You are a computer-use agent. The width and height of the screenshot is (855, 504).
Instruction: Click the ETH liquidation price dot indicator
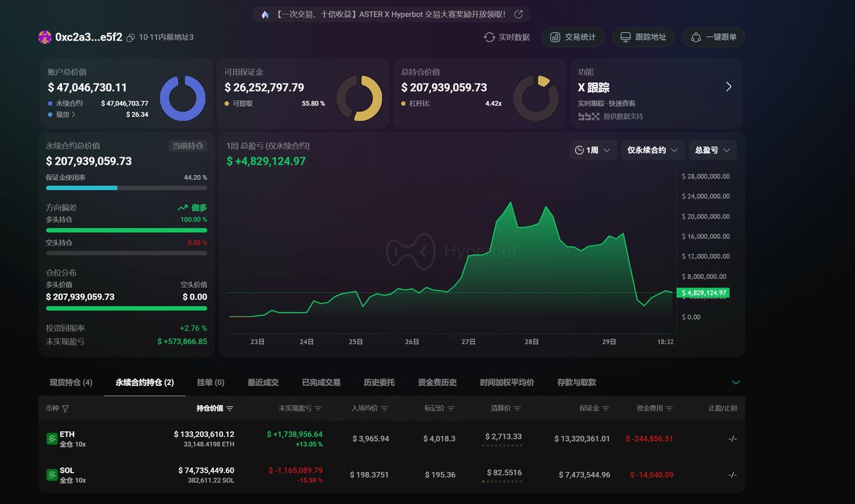[x=503, y=446]
